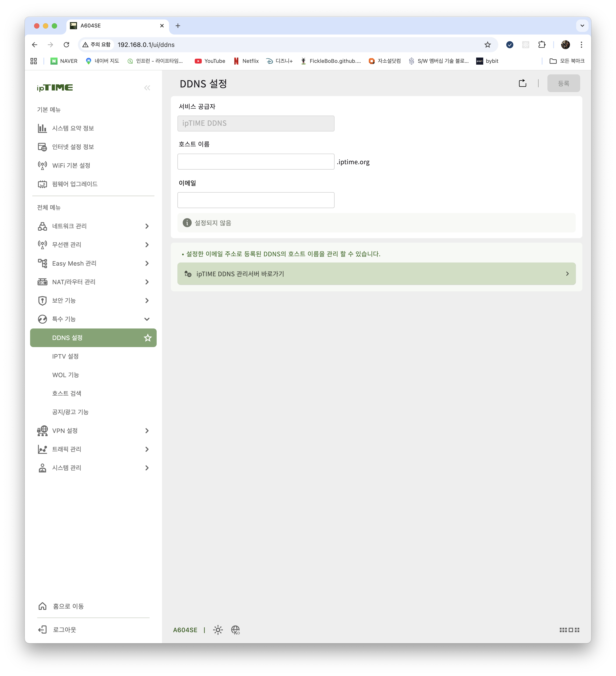Bookmark this page with the address-bar star
Image resolution: width=616 pixels, height=676 pixels.
(487, 44)
